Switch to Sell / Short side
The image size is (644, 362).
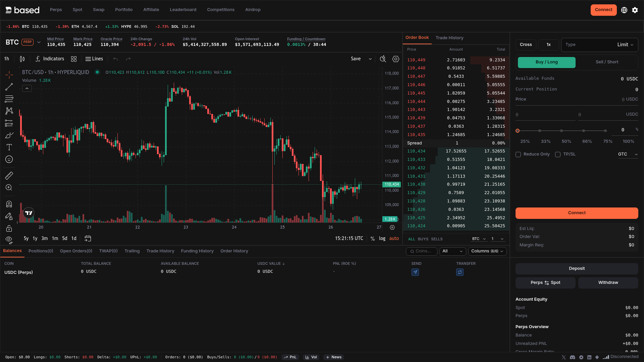[x=607, y=62]
